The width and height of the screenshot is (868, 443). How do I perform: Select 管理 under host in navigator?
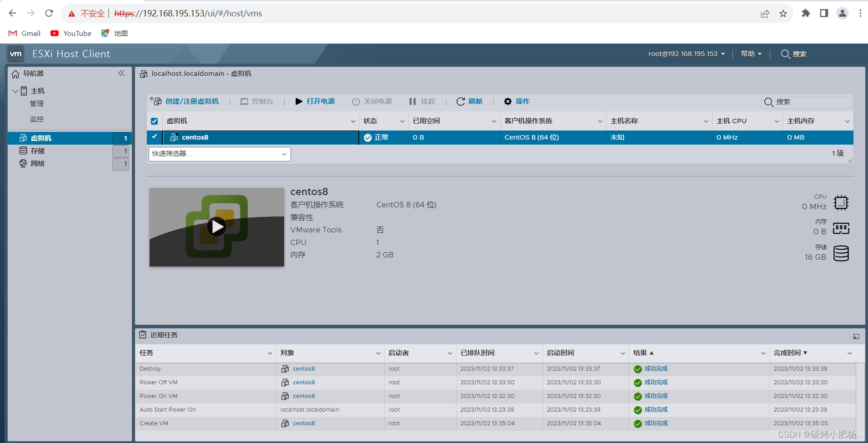(37, 104)
